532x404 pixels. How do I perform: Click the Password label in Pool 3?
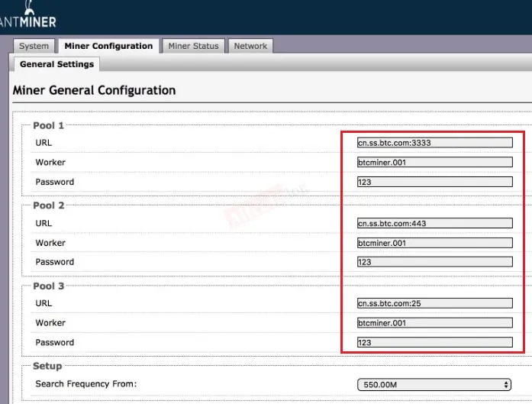[55, 342]
